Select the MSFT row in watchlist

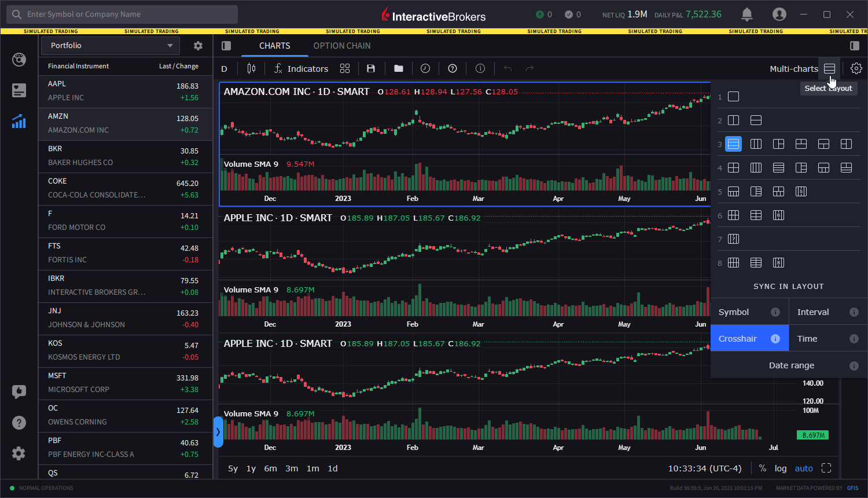tap(126, 383)
